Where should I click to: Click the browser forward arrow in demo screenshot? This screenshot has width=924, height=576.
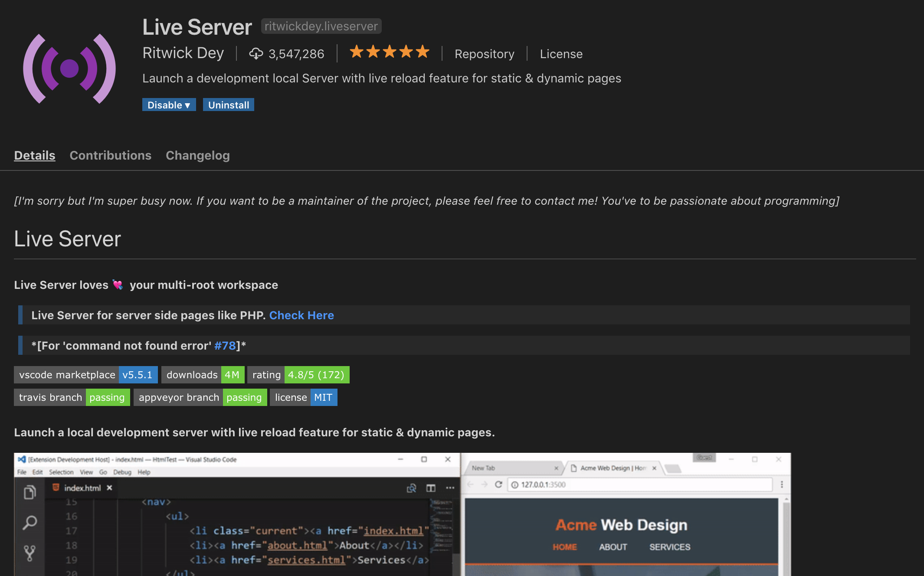pos(485,484)
